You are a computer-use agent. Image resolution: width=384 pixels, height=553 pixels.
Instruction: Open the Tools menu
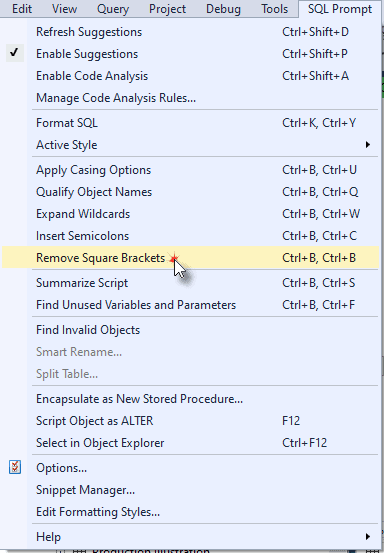coord(274,9)
